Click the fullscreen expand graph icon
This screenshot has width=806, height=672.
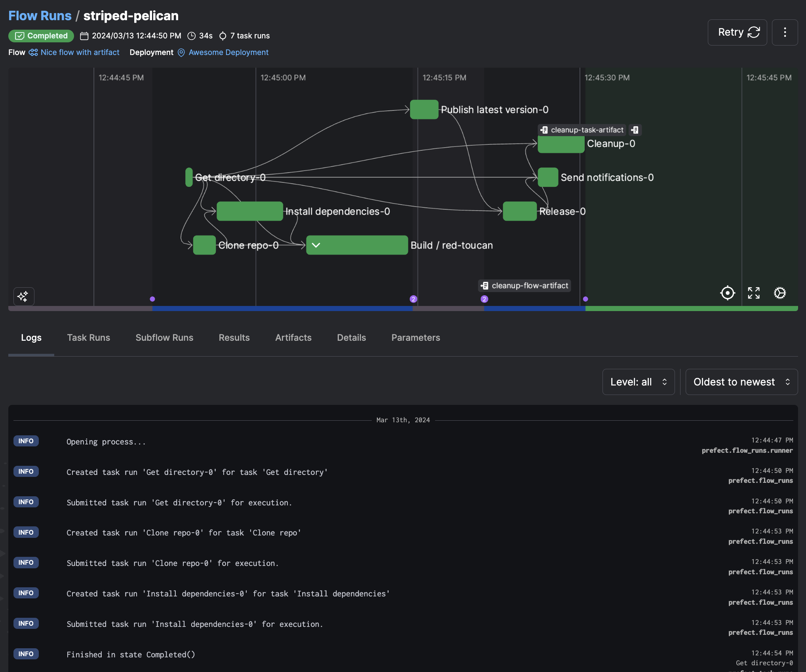753,293
